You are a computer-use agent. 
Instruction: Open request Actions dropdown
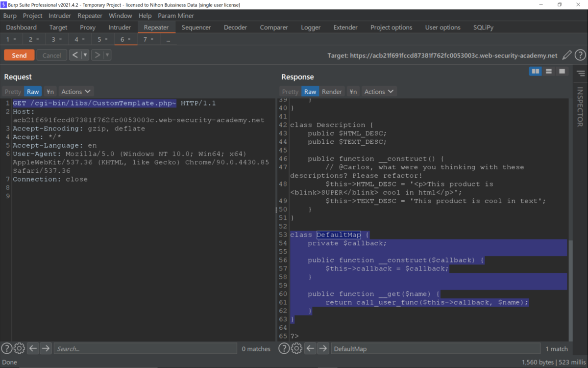pos(76,92)
